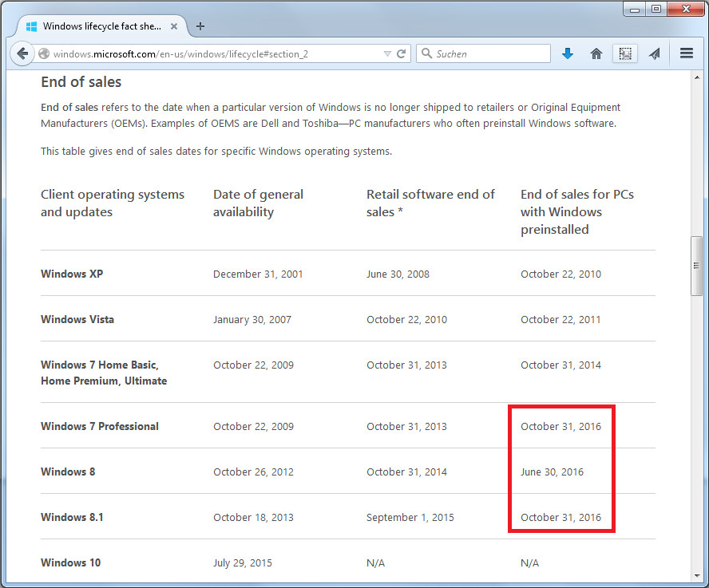Click October 18, 2013 cell

pos(253,518)
